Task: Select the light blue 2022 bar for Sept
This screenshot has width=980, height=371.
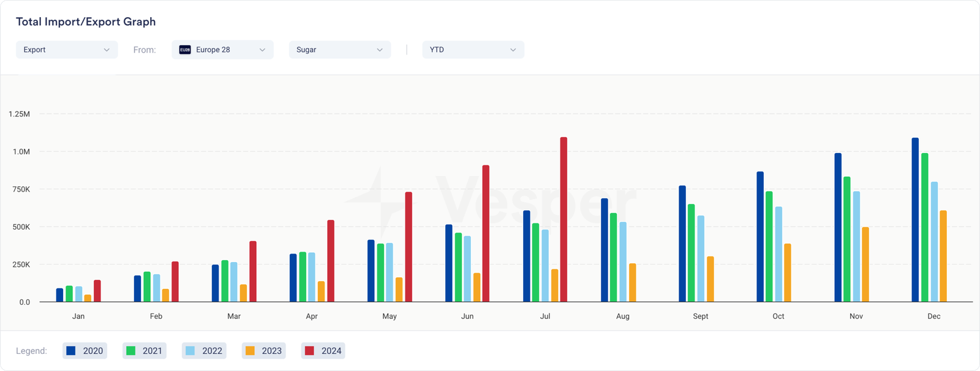Action: point(701,258)
